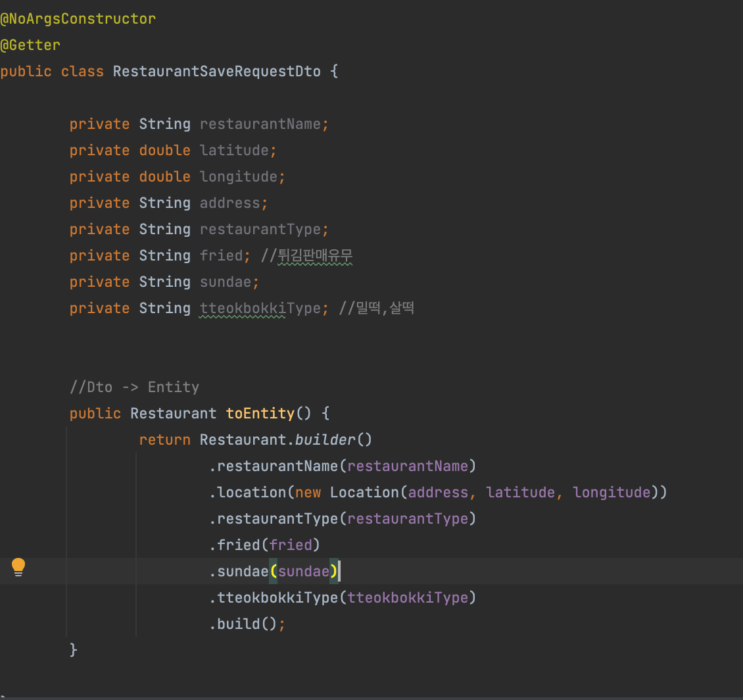Click the //Dto -> Entity comment
This screenshot has width=743, height=700.
134,387
